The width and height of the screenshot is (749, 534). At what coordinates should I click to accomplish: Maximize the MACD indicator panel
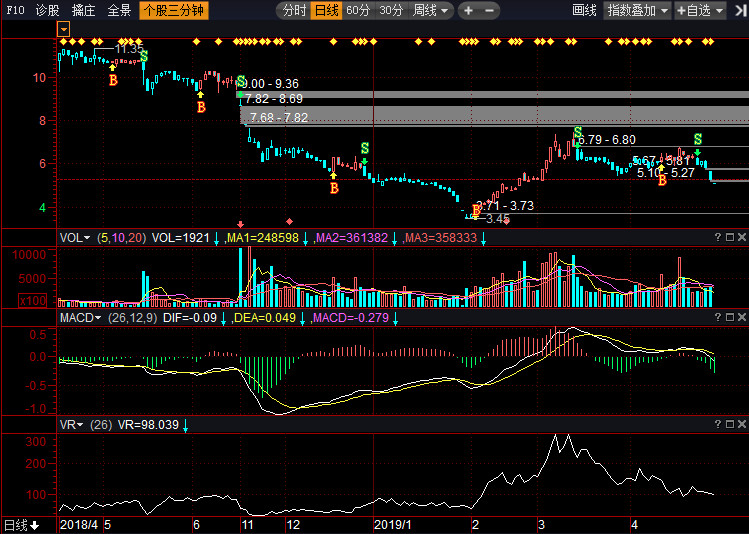click(729, 317)
